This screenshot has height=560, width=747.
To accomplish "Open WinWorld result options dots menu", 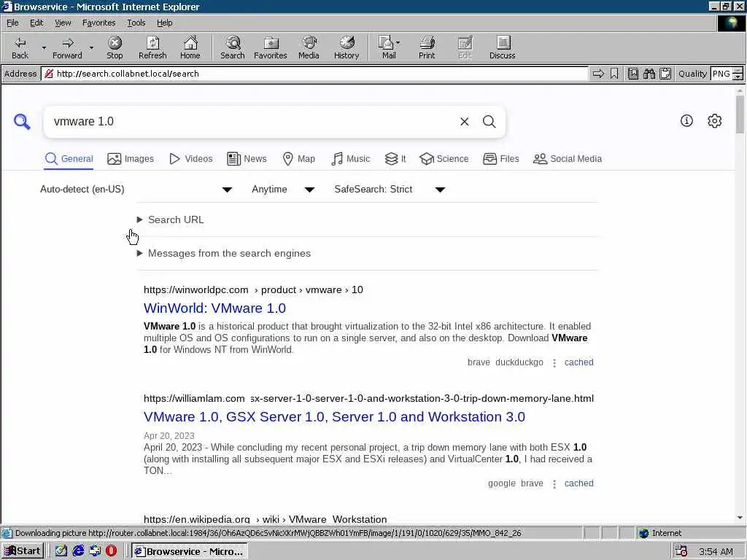I will tap(554, 363).
